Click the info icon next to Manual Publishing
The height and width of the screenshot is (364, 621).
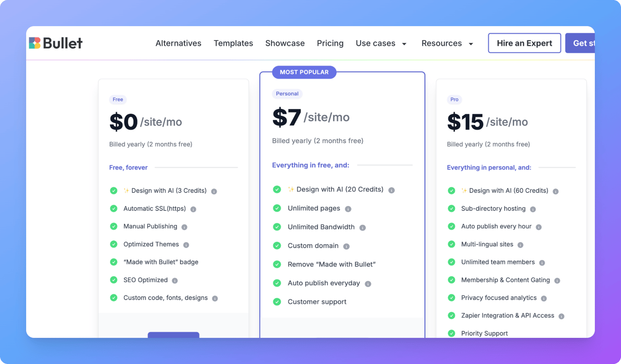point(185,227)
